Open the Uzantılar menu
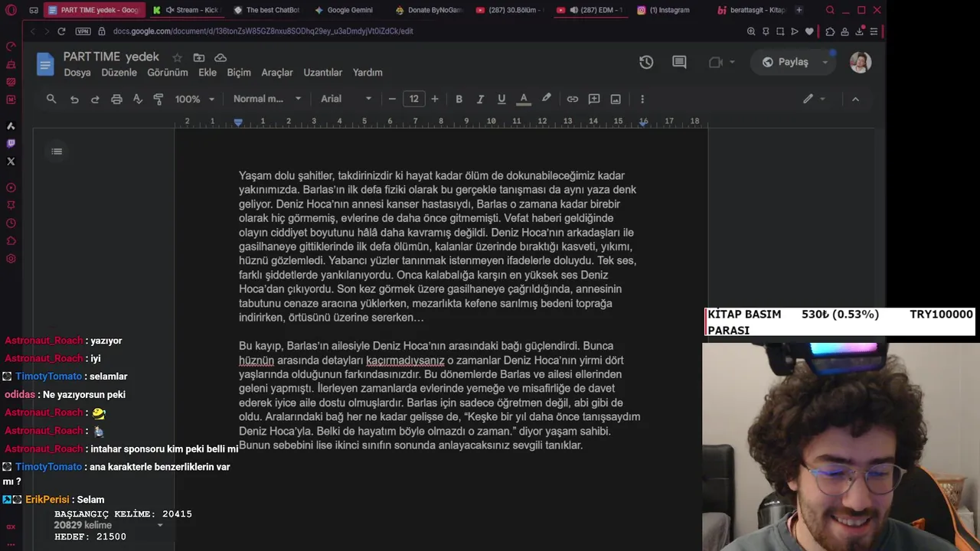 323,73
